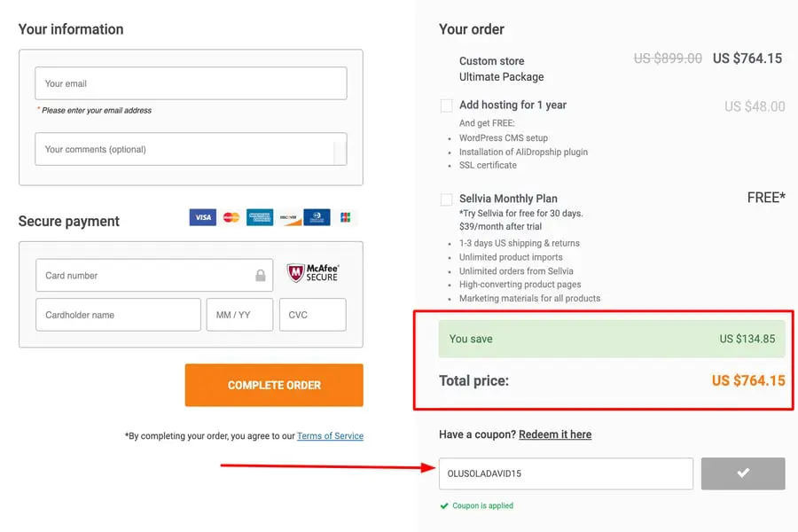This screenshot has height=532, width=798.
Task: Click the coupon code field with OLUSOLADAVID15
Action: [x=566, y=473]
